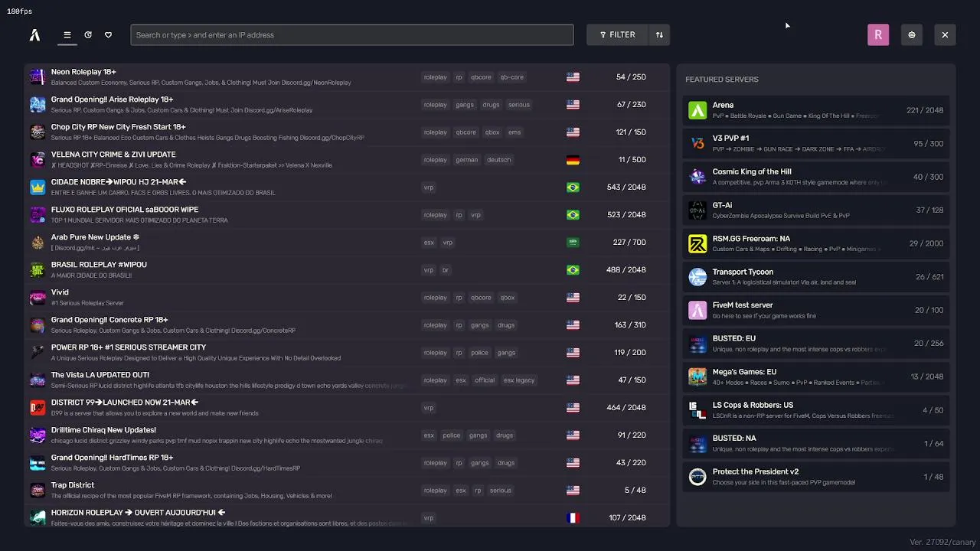The width and height of the screenshot is (980, 551).
Task: Click the Transport Tycoon server icon
Action: pyautogui.click(x=697, y=276)
